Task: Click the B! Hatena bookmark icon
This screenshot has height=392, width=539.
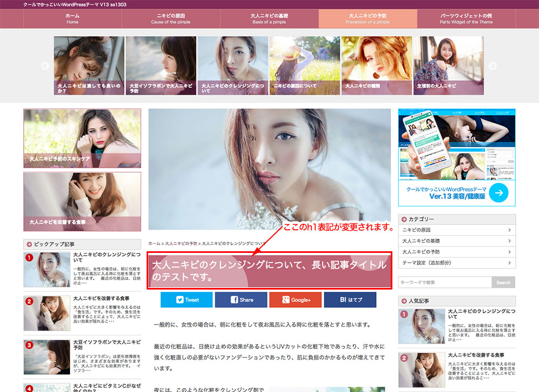Action: (x=343, y=300)
